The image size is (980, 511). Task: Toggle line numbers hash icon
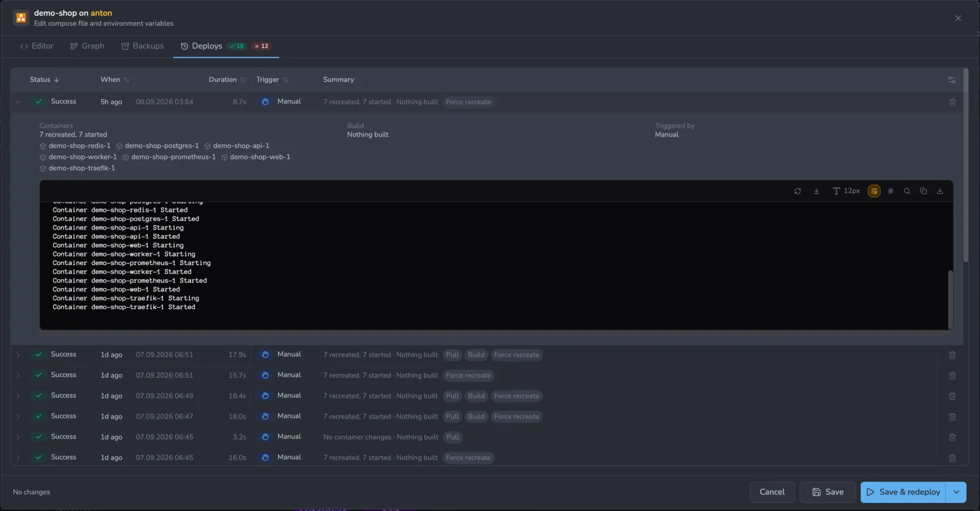(891, 191)
